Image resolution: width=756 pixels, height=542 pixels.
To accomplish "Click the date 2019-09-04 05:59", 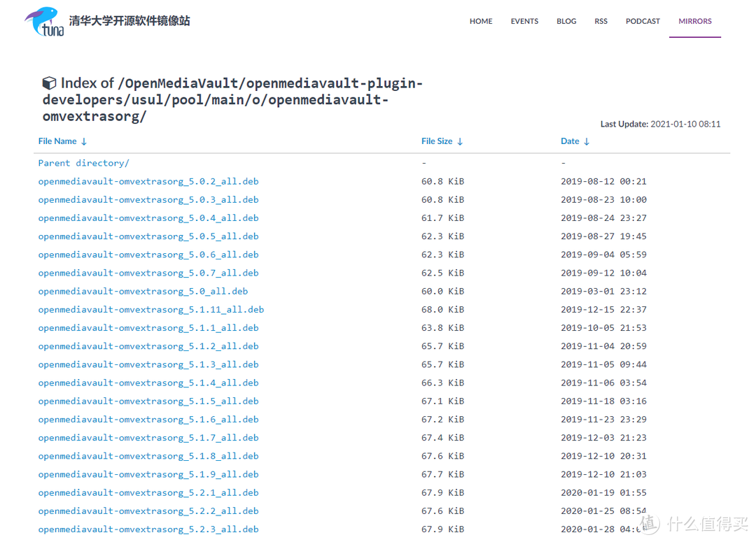I will coord(603,255).
